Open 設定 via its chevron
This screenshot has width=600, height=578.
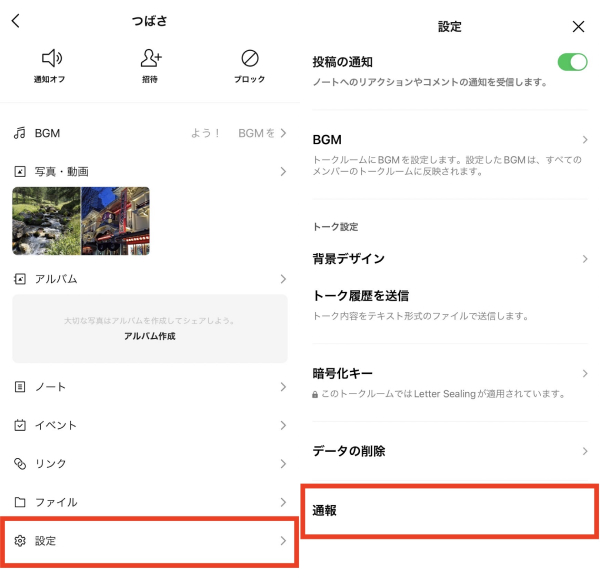[x=283, y=541]
